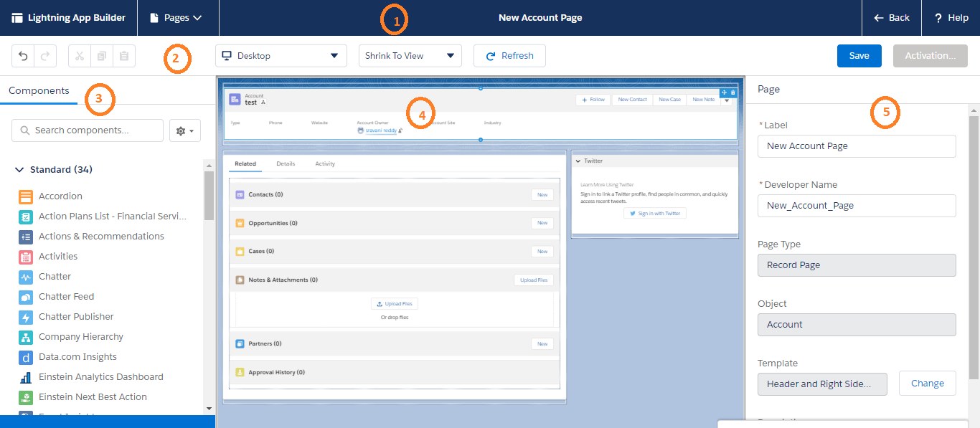Select the Related tab in canvas

point(245,164)
